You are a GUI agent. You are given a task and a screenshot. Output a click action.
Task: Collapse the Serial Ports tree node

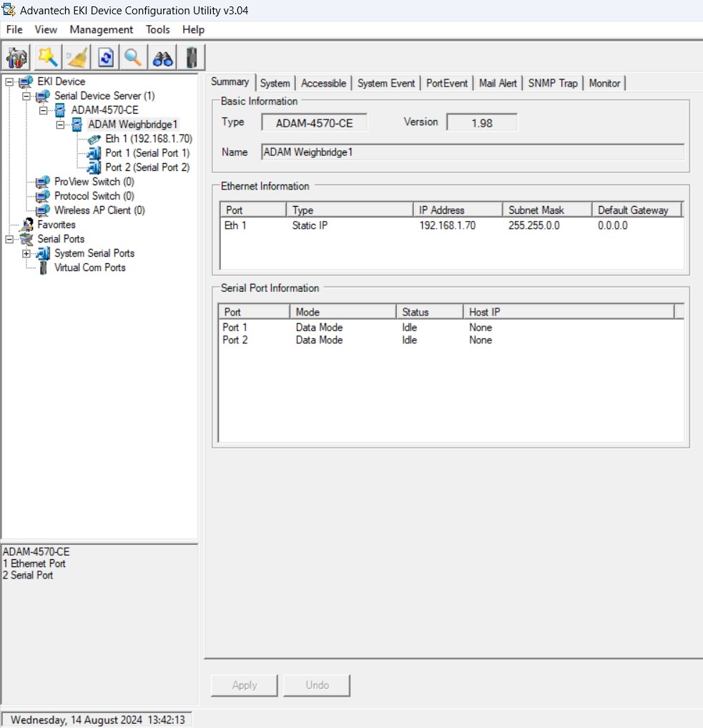9,239
